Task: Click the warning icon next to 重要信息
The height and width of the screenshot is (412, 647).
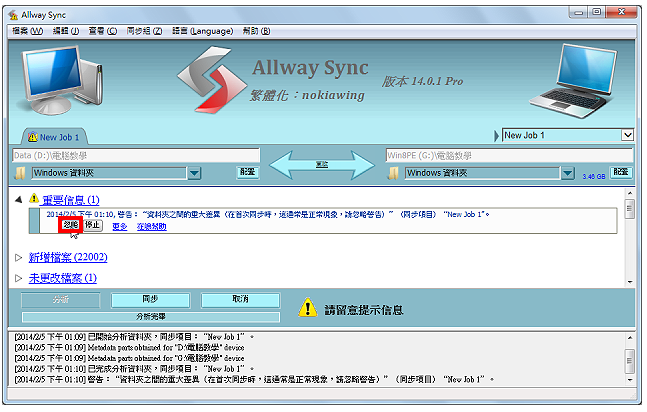Action: (34, 199)
